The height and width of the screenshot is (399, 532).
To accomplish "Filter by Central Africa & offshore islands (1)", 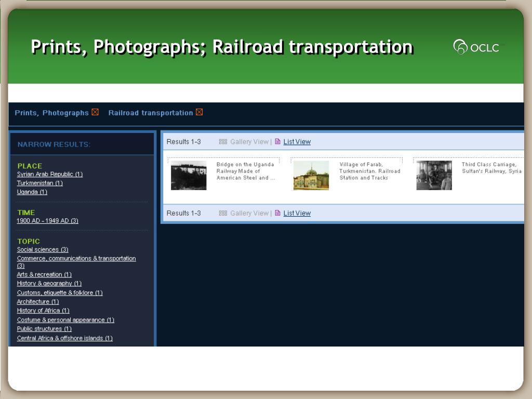I will point(65,338).
